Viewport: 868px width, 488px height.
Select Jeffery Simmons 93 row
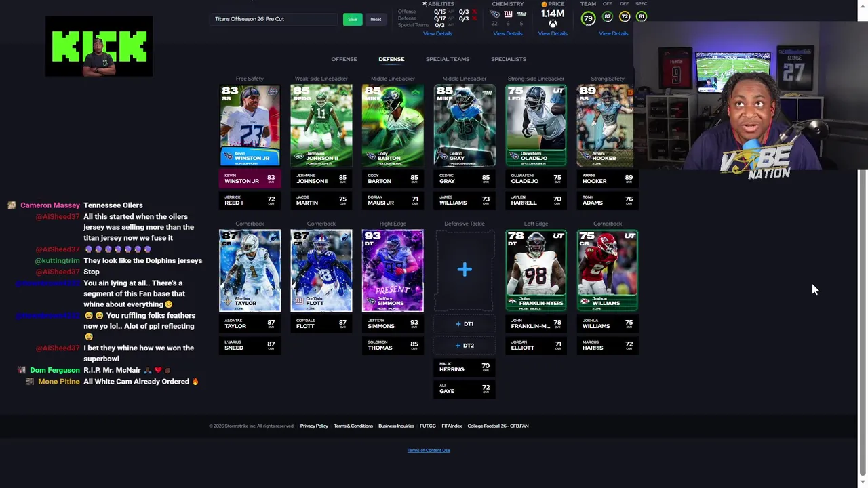[x=393, y=323]
